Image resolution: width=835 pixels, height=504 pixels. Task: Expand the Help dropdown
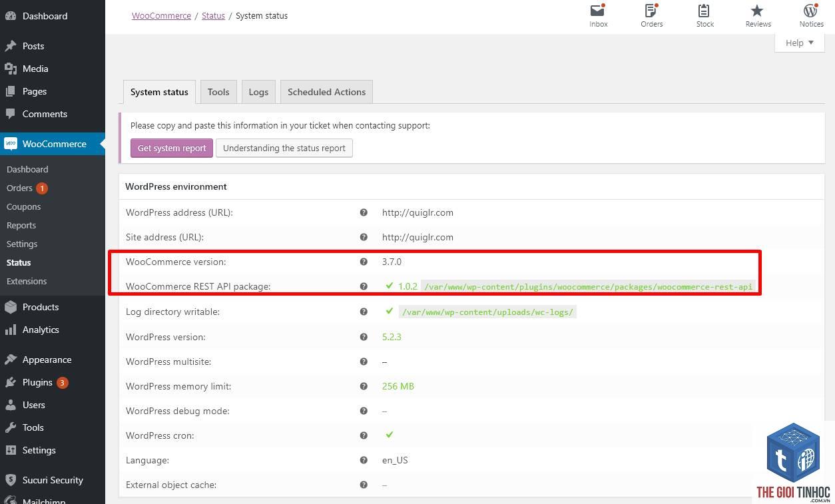tap(800, 43)
